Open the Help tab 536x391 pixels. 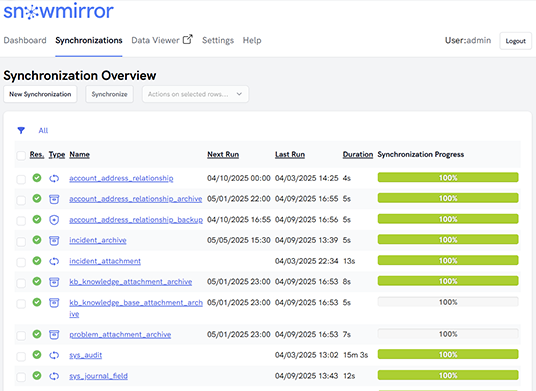click(x=252, y=40)
